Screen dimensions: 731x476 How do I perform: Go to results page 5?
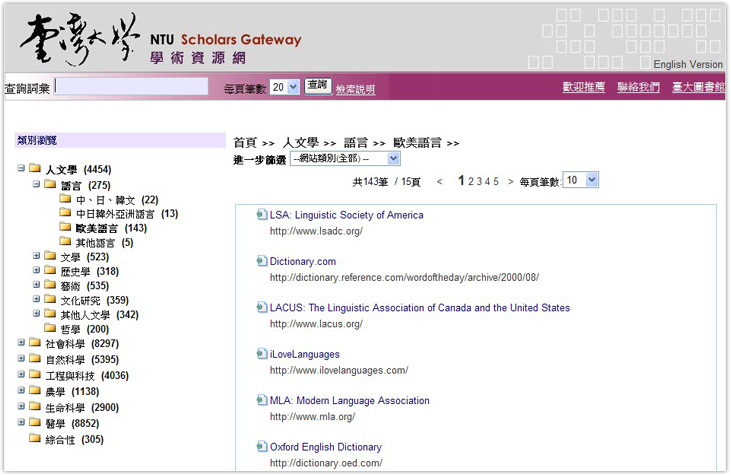click(496, 181)
